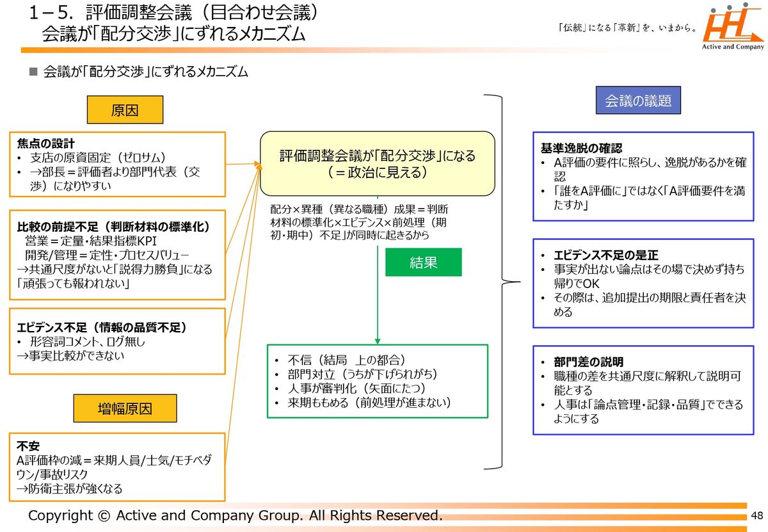
Task: Select the エビデンス不足（情報の品質不足） box
Action: point(118,341)
